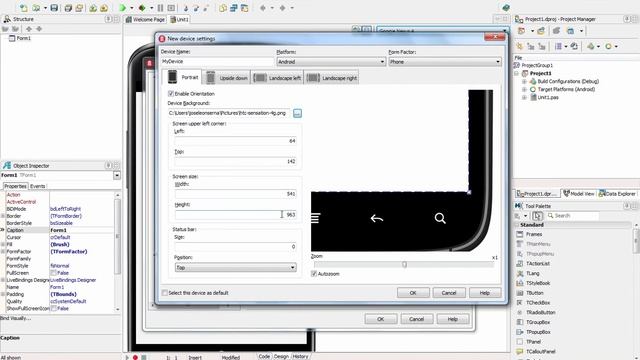Collapse the Project1 tree node
Viewport: 640px width, 360px height.
click(517, 73)
